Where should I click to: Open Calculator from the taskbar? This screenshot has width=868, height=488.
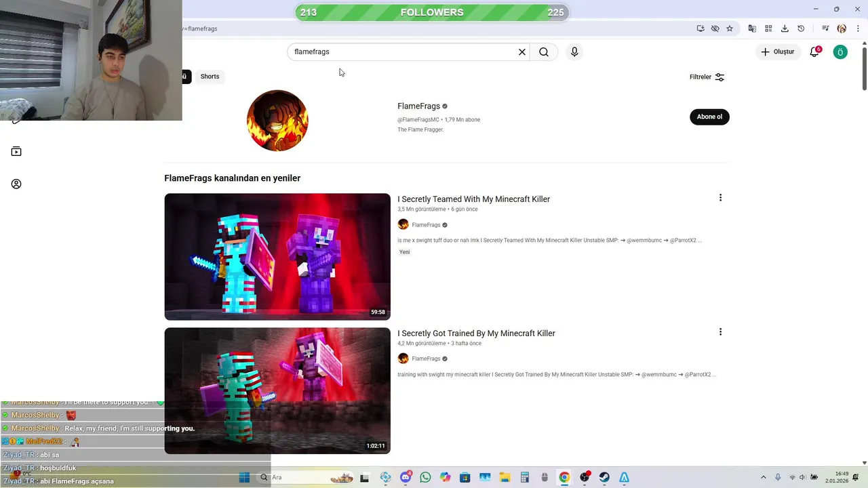point(524,478)
